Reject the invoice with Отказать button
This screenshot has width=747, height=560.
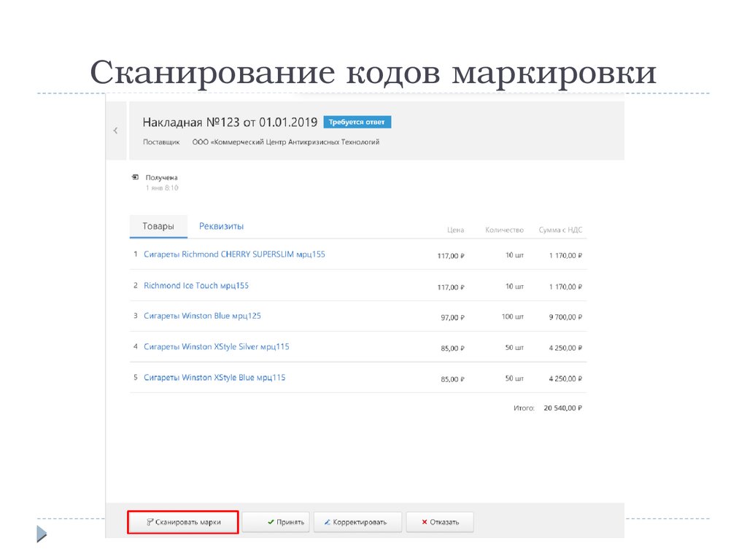pos(440,522)
